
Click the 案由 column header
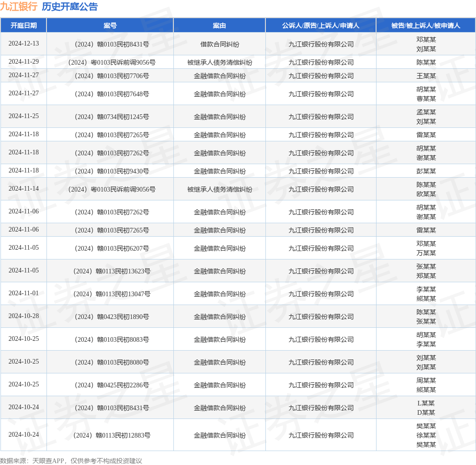[x=219, y=26]
